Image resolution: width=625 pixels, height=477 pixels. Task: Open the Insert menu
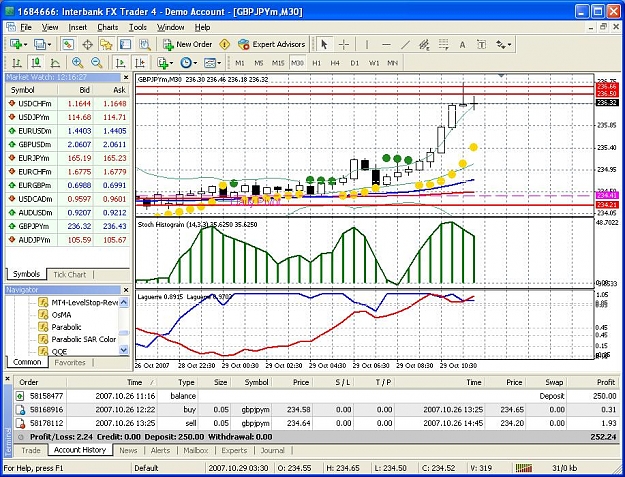point(77,27)
